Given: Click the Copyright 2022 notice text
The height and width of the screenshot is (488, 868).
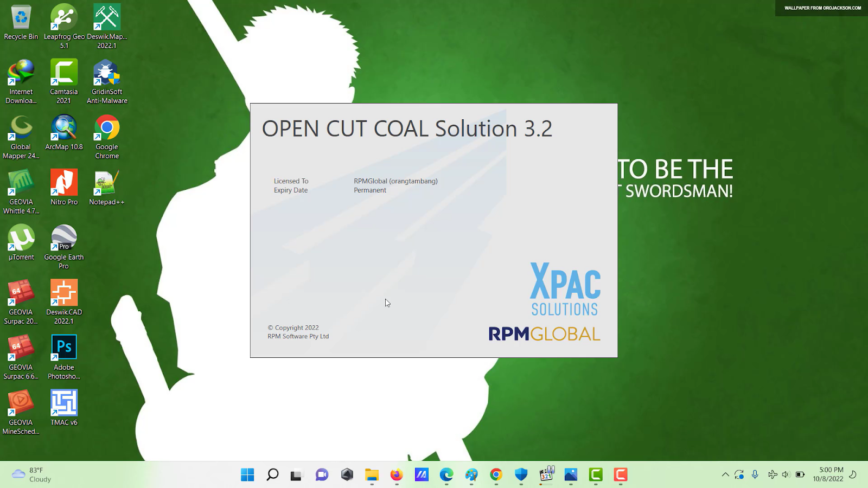Looking at the screenshot, I should [293, 328].
